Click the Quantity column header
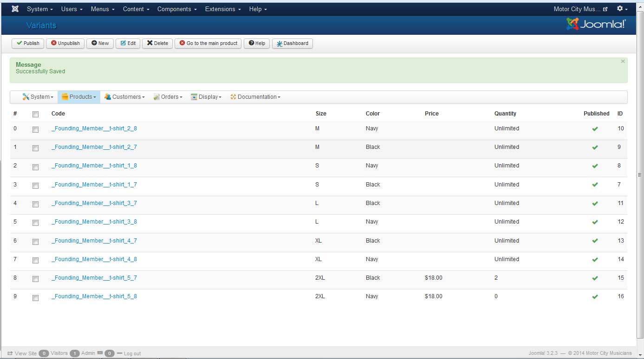 point(505,114)
